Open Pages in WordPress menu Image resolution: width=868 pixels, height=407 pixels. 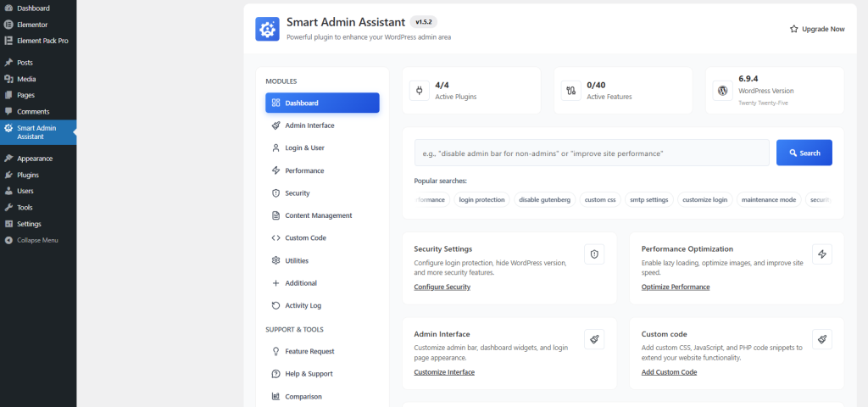38,95
